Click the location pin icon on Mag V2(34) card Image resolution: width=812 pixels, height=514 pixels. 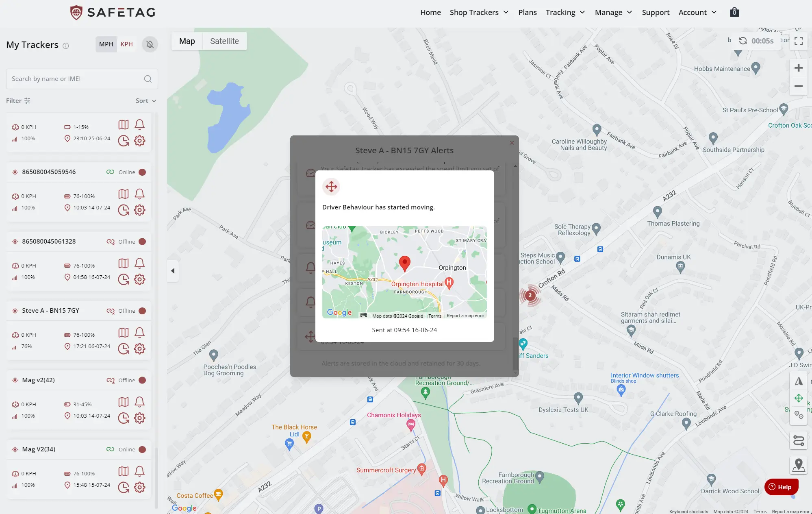click(68, 485)
